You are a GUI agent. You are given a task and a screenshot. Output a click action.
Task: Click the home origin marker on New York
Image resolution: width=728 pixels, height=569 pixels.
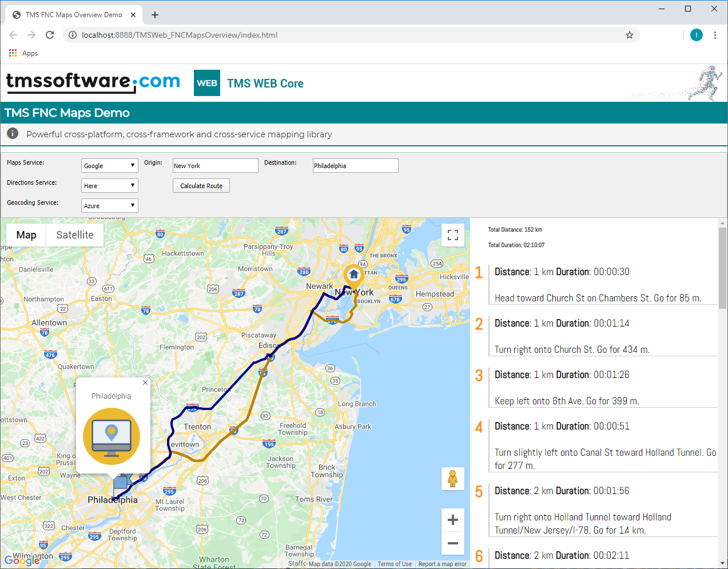tap(353, 276)
